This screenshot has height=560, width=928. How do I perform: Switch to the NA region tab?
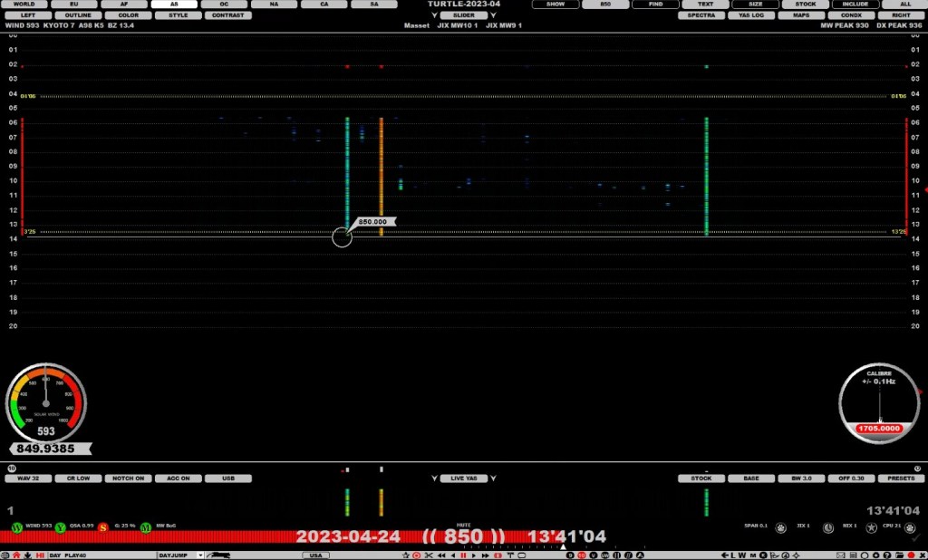tap(274, 4)
